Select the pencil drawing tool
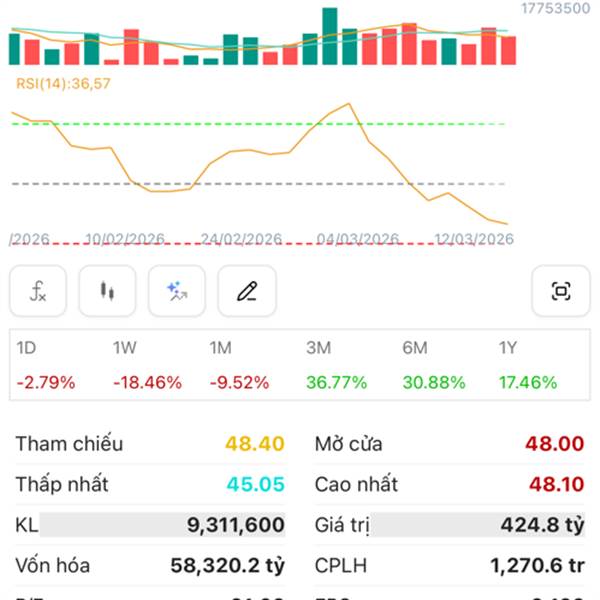This screenshot has width=600, height=600. tap(247, 292)
